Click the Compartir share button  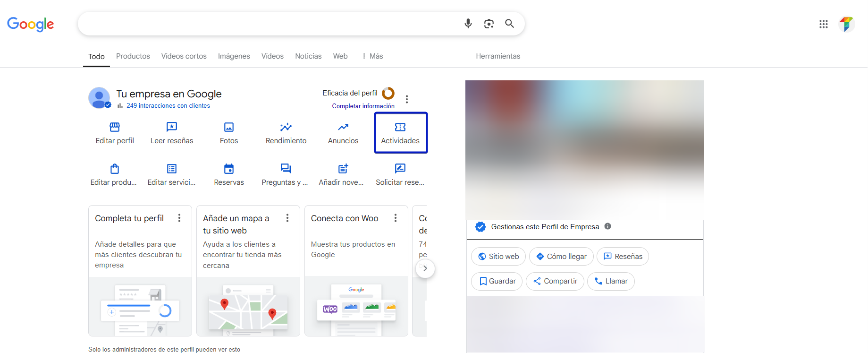tap(555, 281)
